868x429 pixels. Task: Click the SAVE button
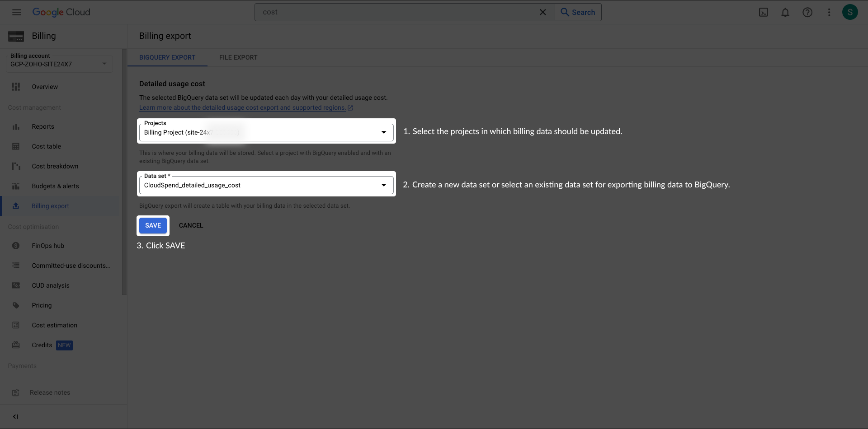pyautogui.click(x=153, y=225)
